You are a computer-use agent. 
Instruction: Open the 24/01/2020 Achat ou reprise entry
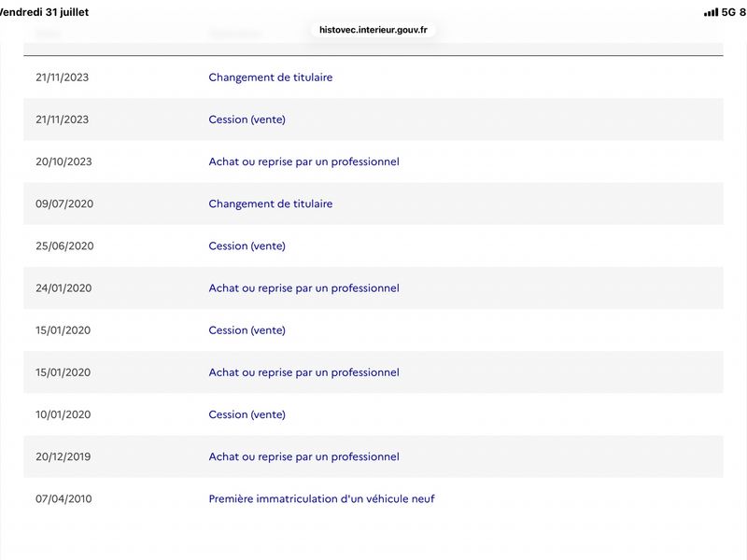coord(304,288)
